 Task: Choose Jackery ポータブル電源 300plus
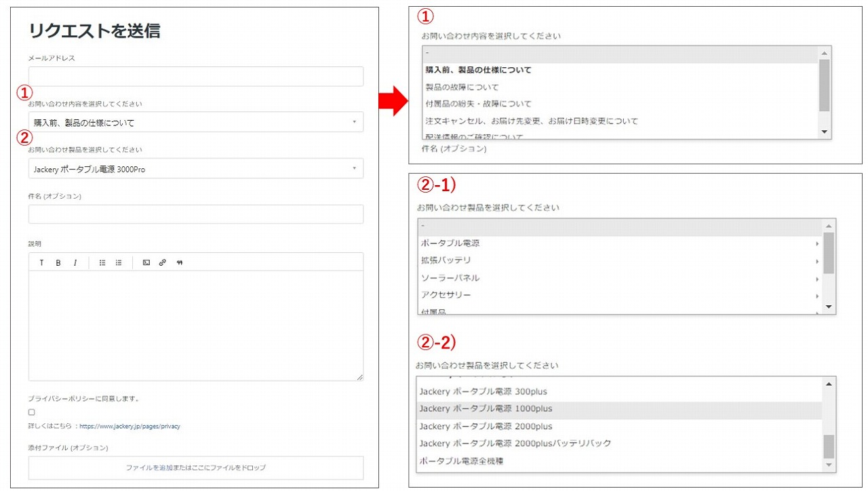pyautogui.click(x=619, y=391)
